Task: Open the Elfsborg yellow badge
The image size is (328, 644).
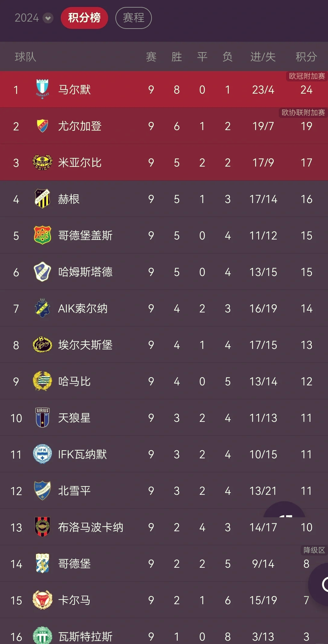Action: click(43, 345)
